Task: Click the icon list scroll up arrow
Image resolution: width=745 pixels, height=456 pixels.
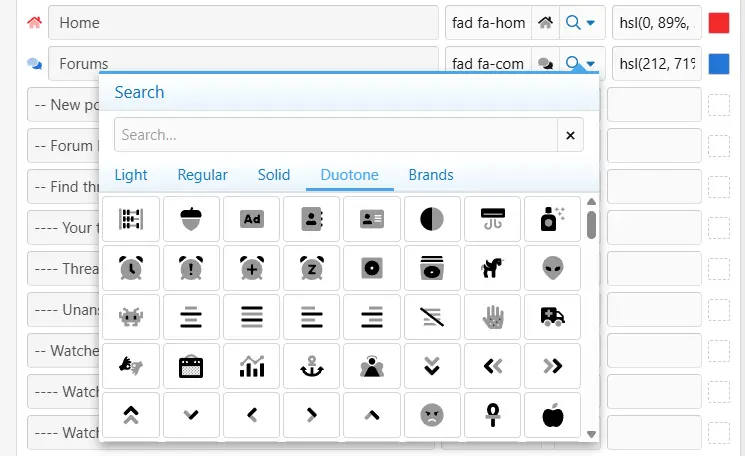Action: (591, 202)
